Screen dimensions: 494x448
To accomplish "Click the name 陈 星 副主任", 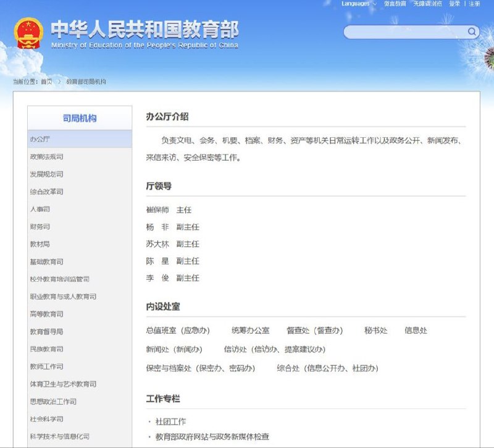I will (x=172, y=261).
